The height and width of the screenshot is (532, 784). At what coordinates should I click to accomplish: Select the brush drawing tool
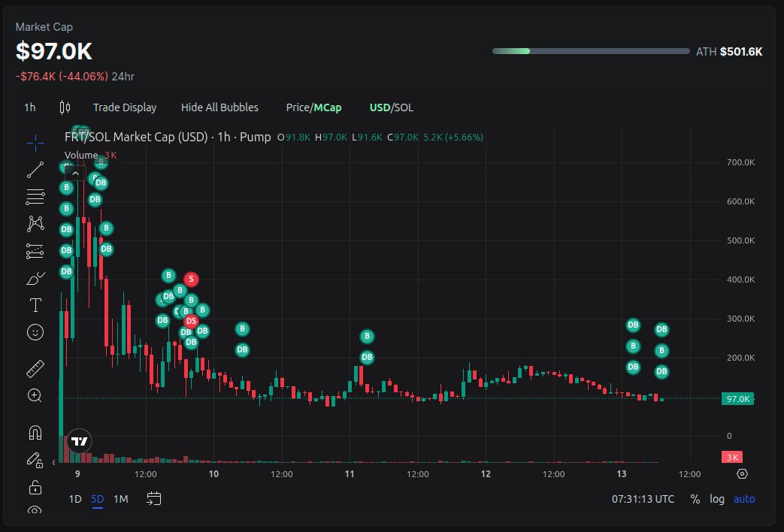pos(35,278)
